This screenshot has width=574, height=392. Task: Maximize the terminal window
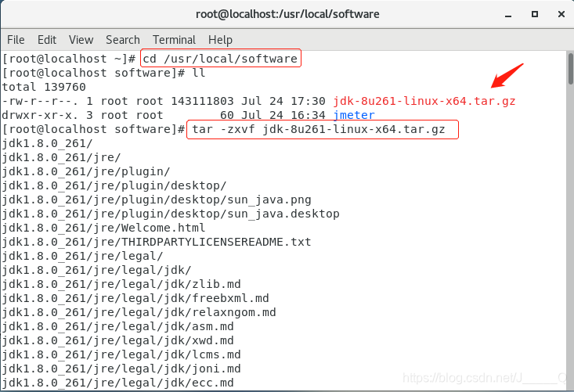535,14
